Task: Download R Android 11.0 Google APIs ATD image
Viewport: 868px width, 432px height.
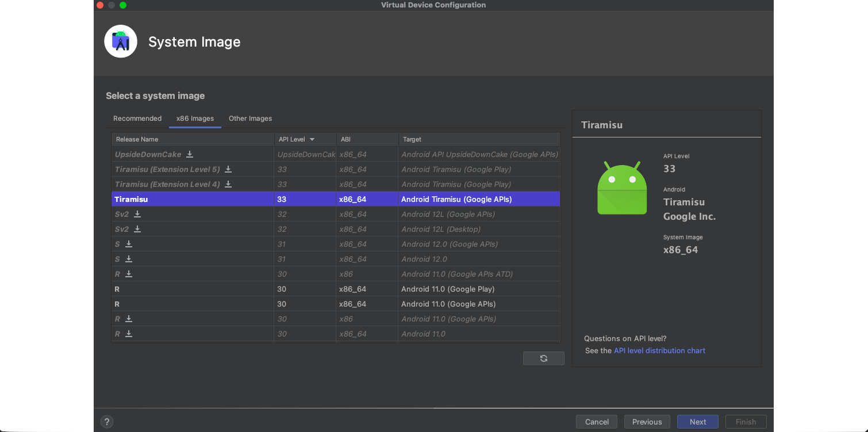Action: click(x=129, y=274)
